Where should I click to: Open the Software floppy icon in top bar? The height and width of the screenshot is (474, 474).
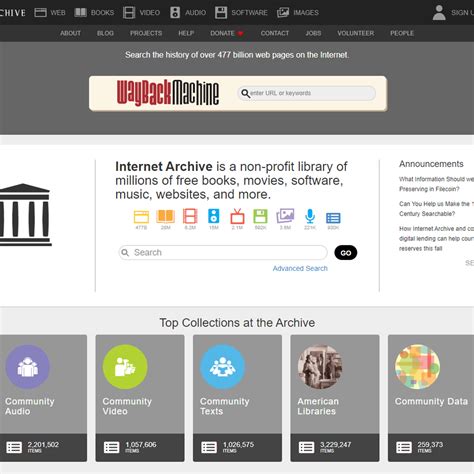tap(221, 13)
